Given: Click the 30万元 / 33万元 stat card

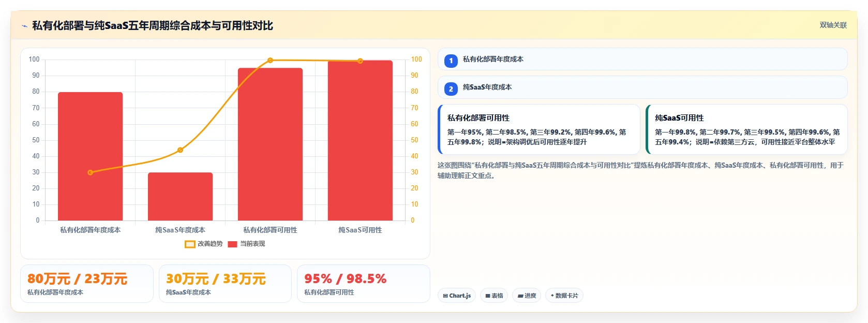Looking at the screenshot, I should pyautogui.click(x=225, y=284).
